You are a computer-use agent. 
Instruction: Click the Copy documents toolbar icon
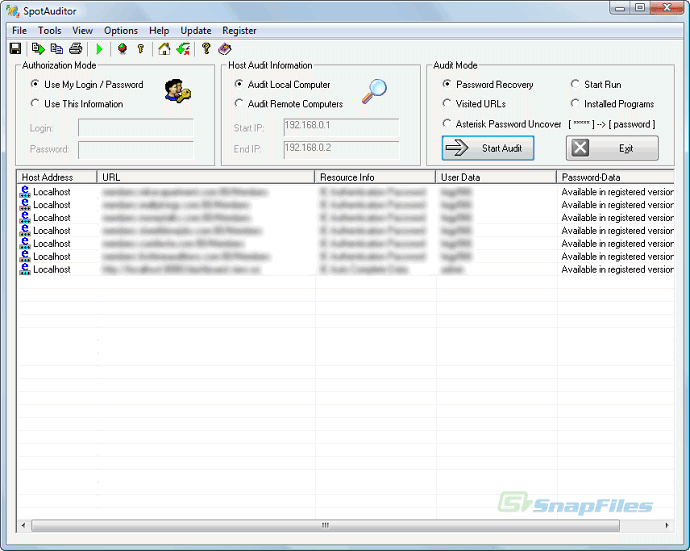[x=57, y=48]
